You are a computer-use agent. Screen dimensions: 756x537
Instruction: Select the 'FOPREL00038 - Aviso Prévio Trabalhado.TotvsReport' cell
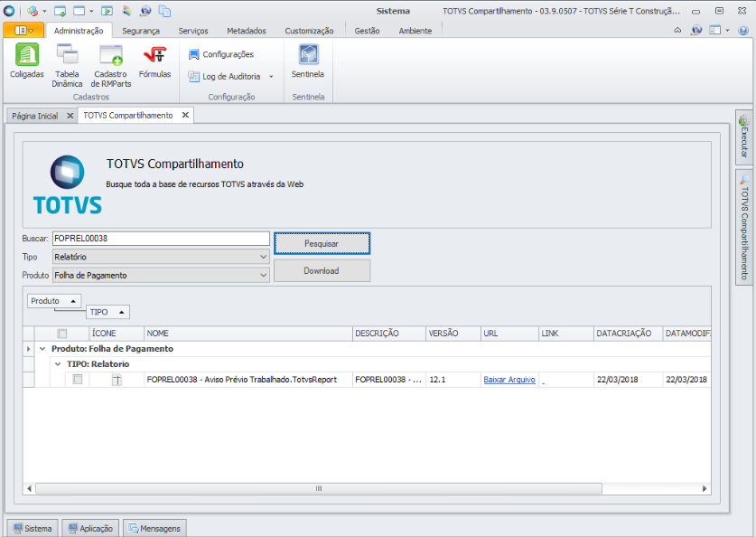coord(247,380)
